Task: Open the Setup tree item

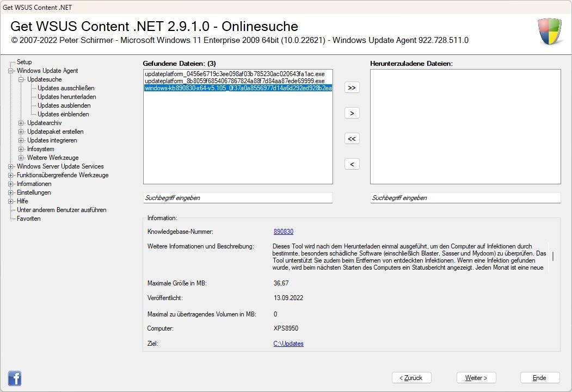Action: point(24,62)
